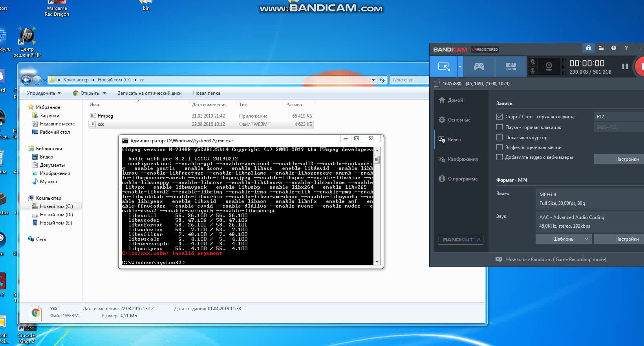Image resolution: width=644 pixels, height=346 pixels.
Task: Select the ffmpeg application file
Action: pos(201,116)
